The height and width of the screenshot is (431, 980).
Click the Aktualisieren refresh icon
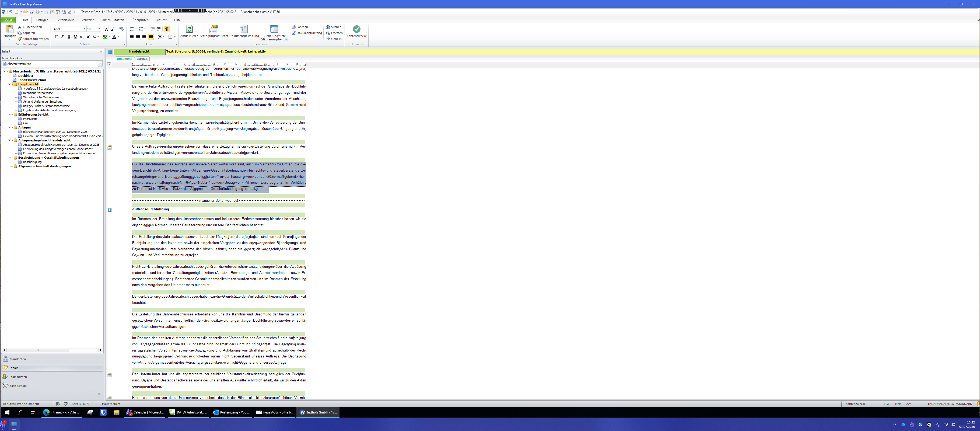(189, 29)
